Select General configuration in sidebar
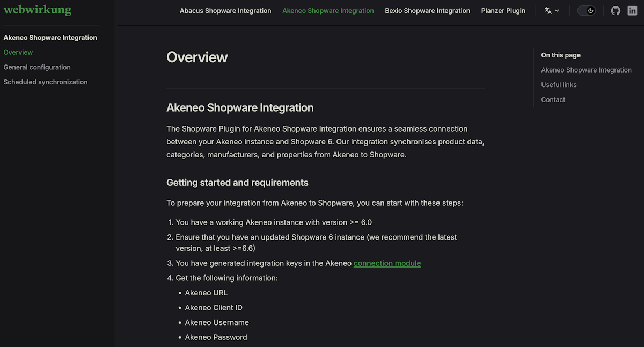The image size is (644, 347). pos(37,67)
